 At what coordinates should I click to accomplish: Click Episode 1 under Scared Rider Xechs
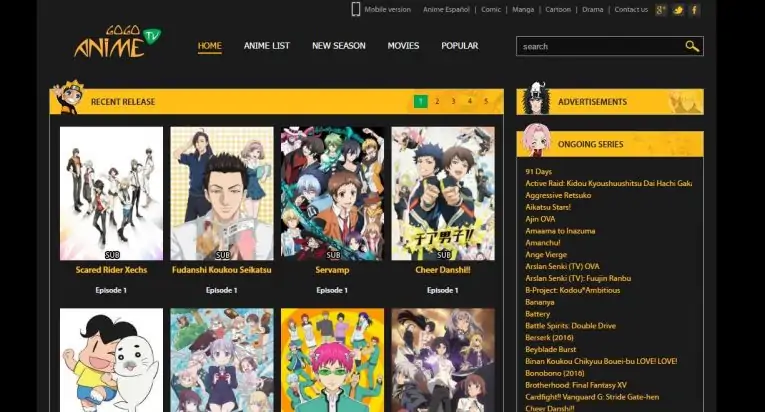click(x=111, y=290)
